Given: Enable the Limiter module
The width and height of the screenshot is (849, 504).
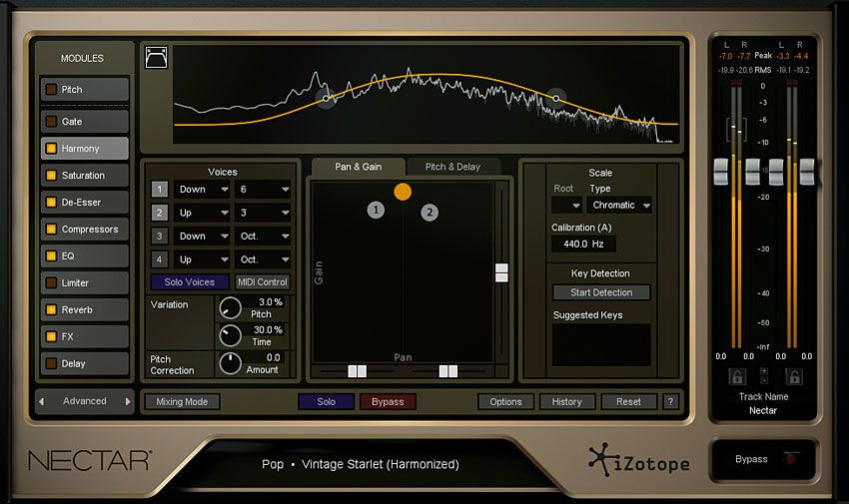Looking at the screenshot, I should pos(51,282).
